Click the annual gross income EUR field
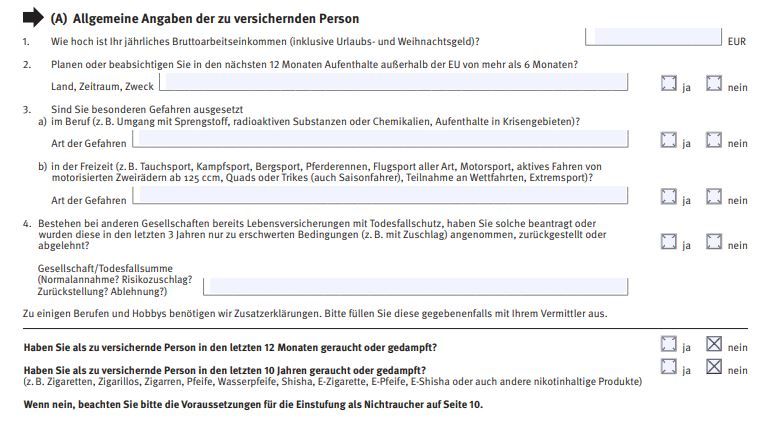This screenshot has width=771, height=423. tap(653, 37)
